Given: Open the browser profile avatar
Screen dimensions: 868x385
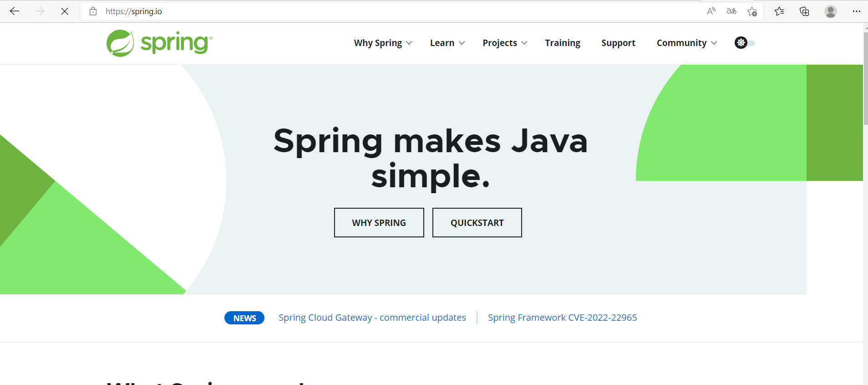Looking at the screenshot, I should (831, 11).
